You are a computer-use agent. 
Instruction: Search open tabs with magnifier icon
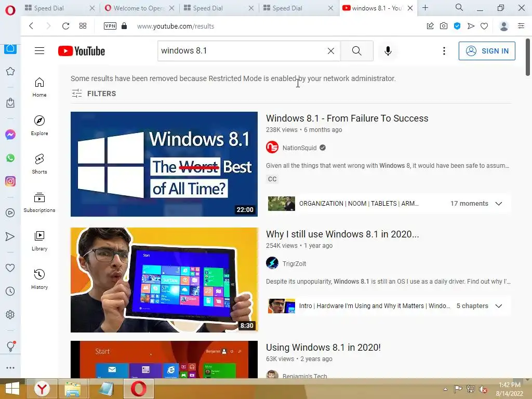coord(459,7)
